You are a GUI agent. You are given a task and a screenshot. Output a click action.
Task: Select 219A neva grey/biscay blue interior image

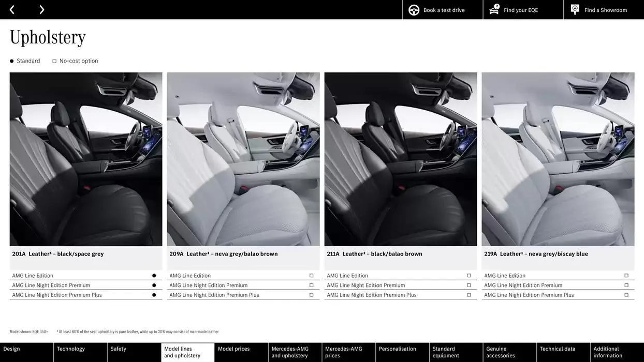pos(558,159)
